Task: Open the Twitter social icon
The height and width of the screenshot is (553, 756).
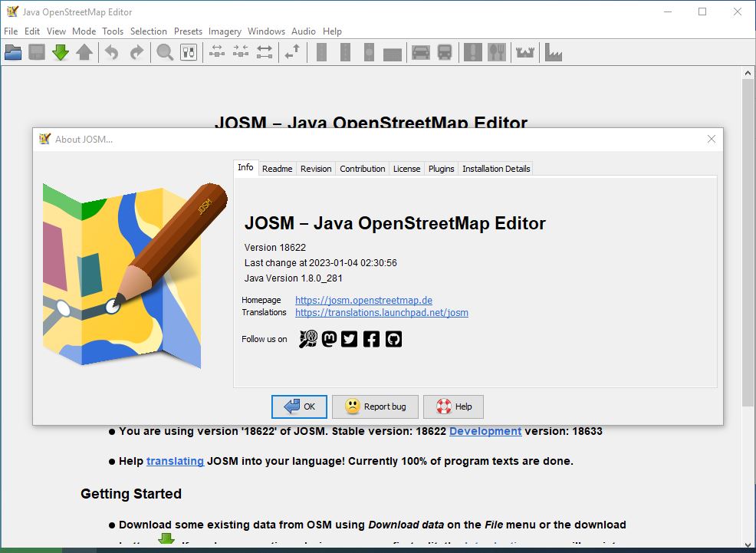Action: coord(349,339)
